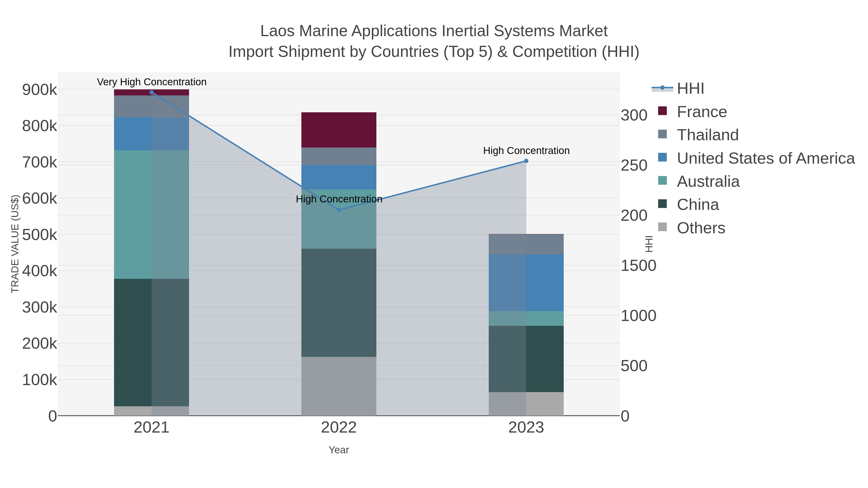Click the chart title 'Laos Marine Applications Inertial Systems Market'
Image resolution: width=868 pixels, height=488 pixels.
[x=434, y=31]
